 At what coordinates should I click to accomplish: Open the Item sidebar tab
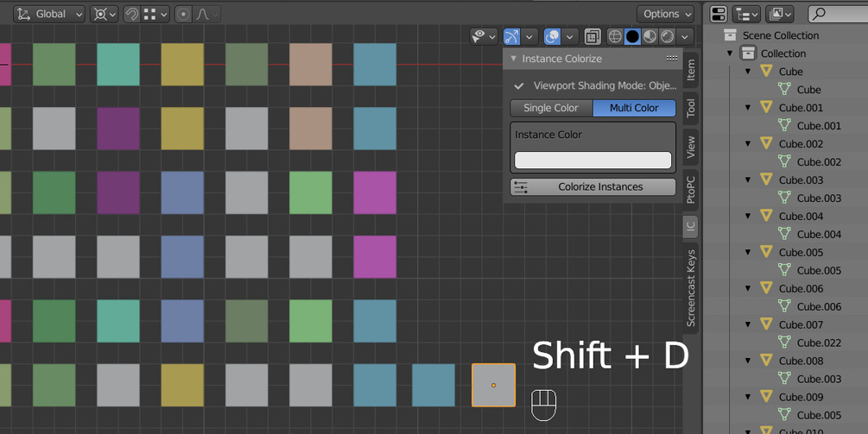(x=691, y=71)
